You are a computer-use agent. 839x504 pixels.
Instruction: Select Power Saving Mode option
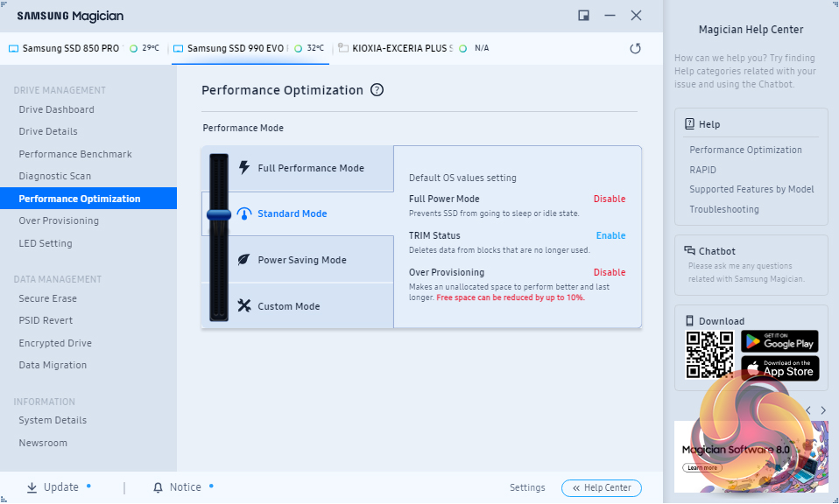[x=302, y=260]
